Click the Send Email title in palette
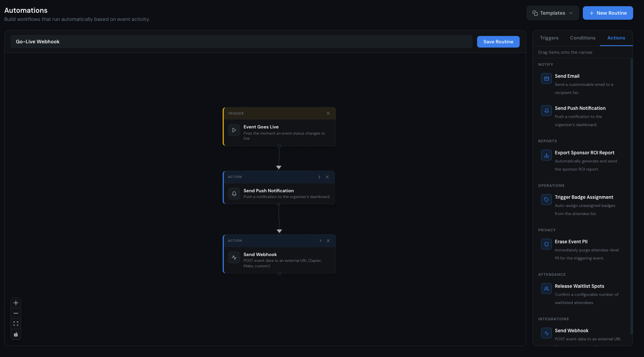The image size is (644, 357). pos(567,76)
